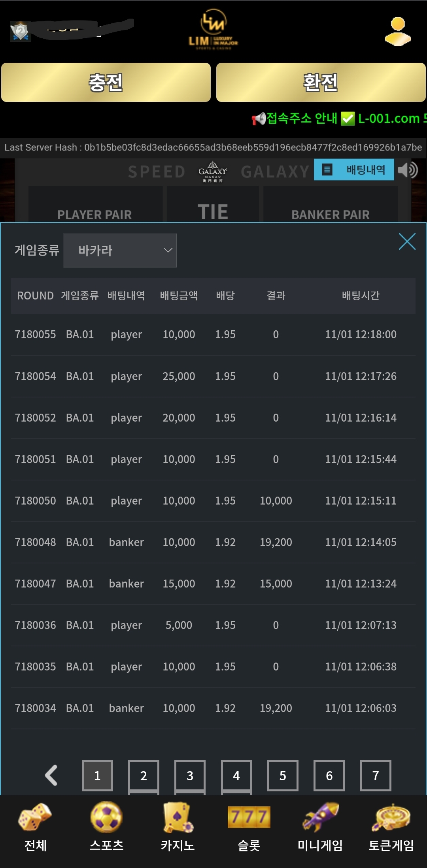Image resolution: width=427 pixels, height=868 pixels.
Task: Open the 배팅내역 betting history tab
Action: [x=354, y=170]
